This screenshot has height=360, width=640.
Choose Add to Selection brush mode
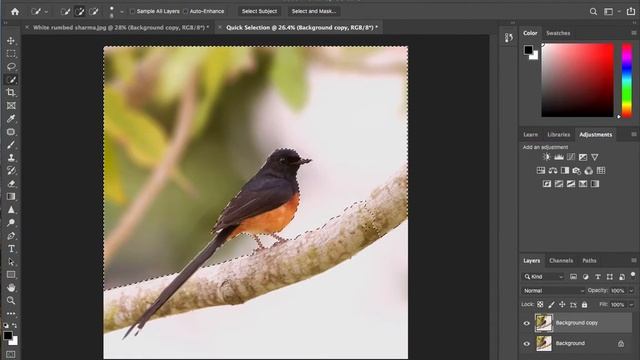[80, 11]
